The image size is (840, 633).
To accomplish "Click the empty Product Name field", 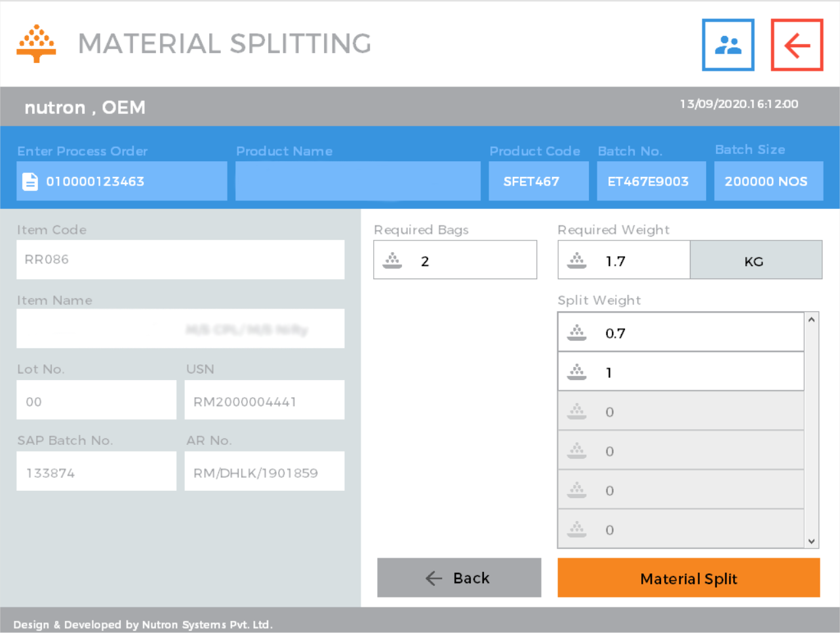I will coord(357,181).
